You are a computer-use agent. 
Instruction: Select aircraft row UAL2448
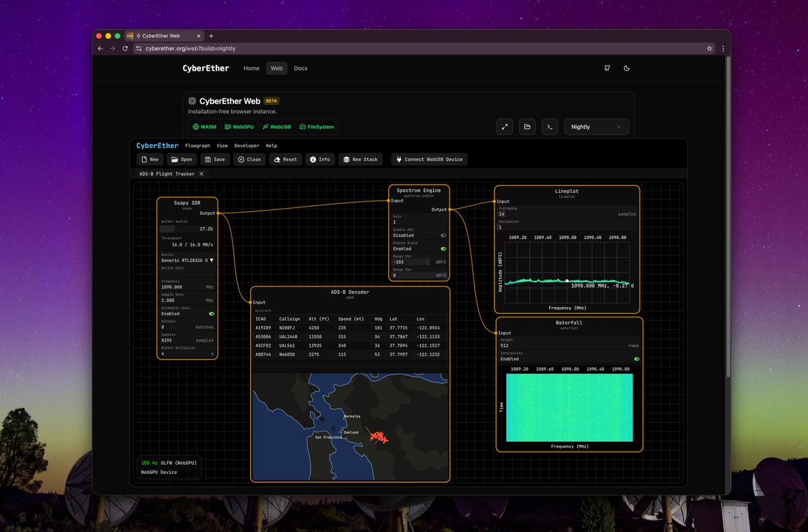[x=350, y=337]
